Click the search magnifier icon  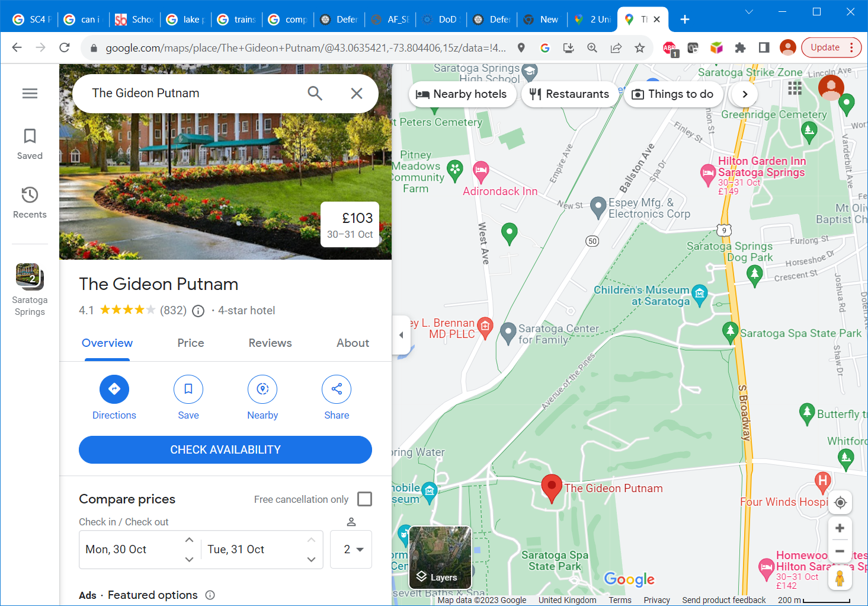pyautogui.click(x=315, y=93)
